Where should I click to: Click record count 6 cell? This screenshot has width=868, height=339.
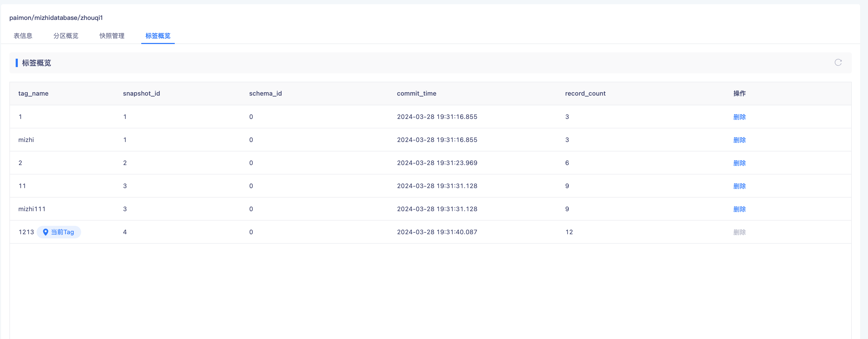[567, 163]
